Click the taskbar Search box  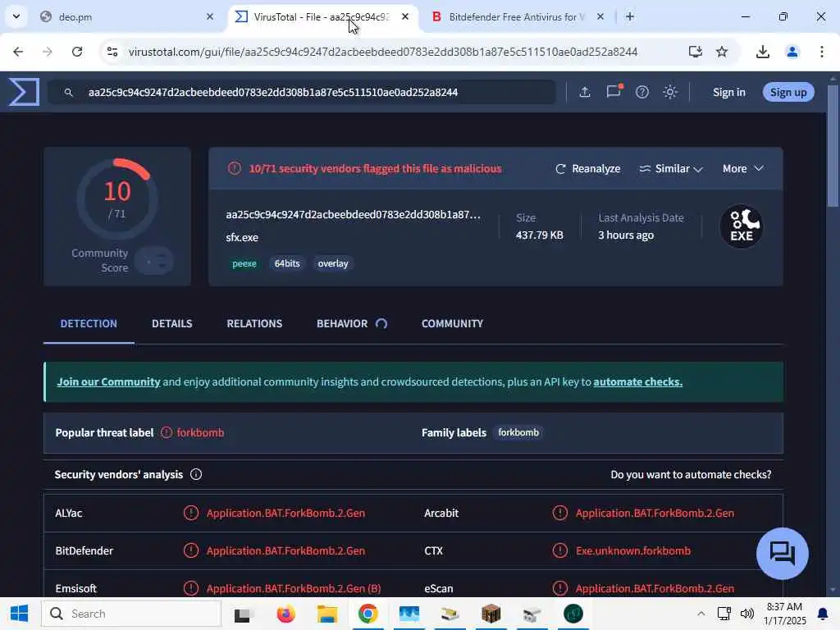pos(130,614)
